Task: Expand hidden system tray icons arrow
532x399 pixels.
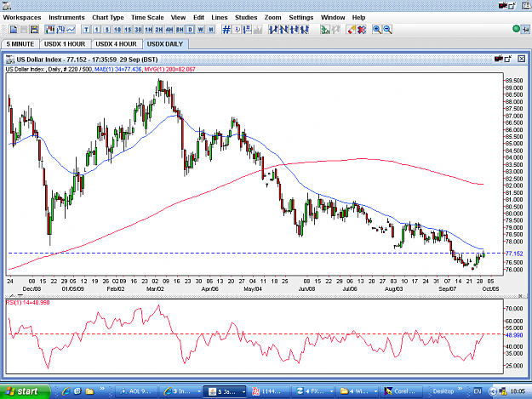Action: click(492, 391)
